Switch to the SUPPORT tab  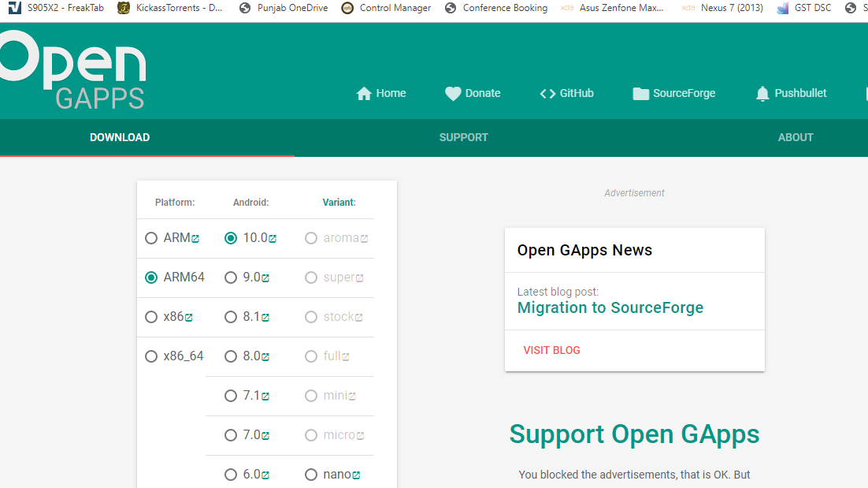coord(464,137)
